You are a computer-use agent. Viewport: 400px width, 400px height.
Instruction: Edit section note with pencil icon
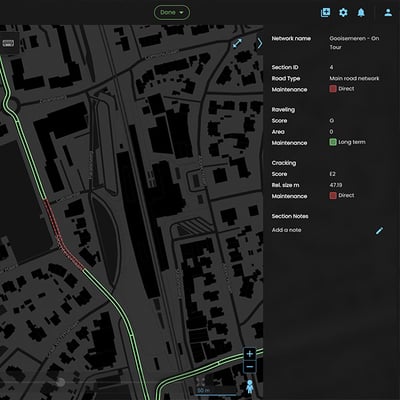tap(379, 231)
